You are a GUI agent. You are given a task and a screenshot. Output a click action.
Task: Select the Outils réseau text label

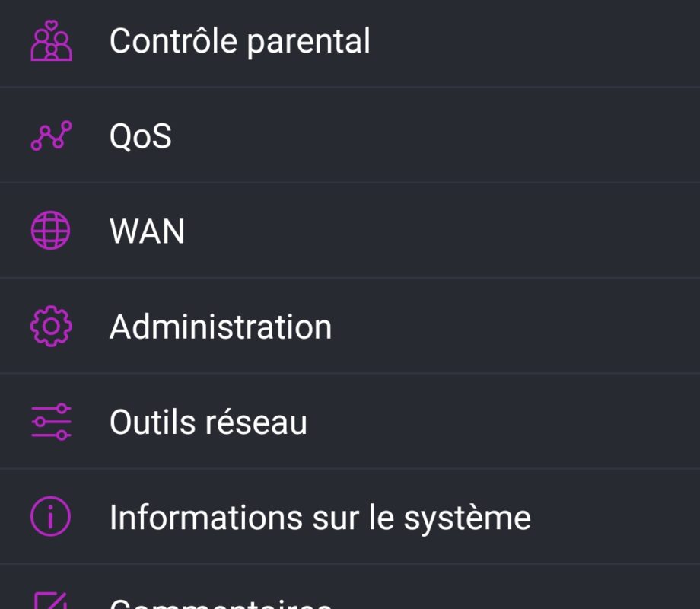pos(208,422)
